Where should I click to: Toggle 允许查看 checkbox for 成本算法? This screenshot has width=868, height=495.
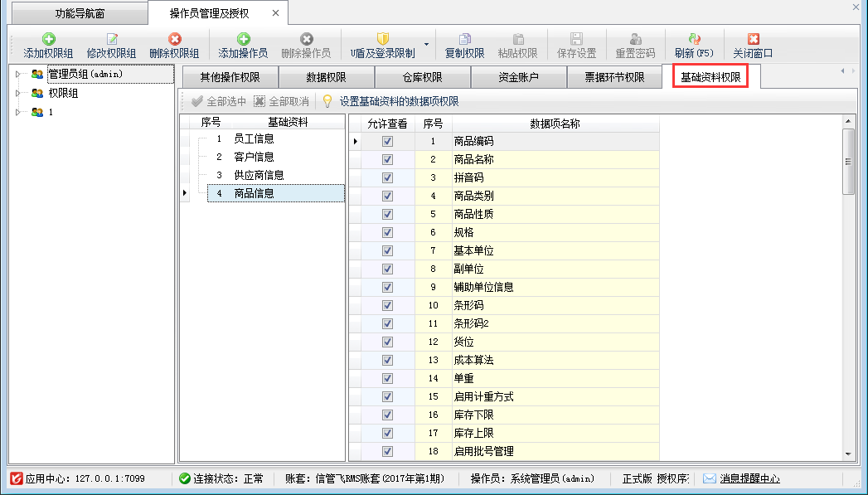coord(387,360)
